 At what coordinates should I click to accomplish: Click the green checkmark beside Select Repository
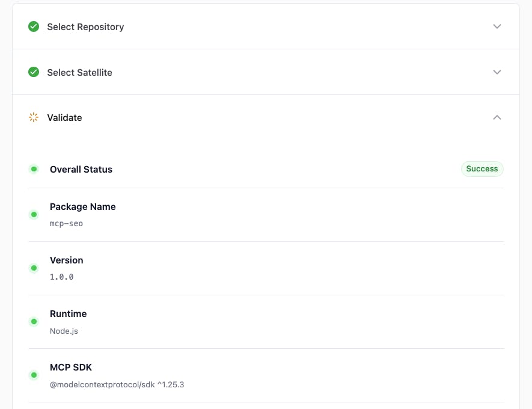(x=34, y=26)
